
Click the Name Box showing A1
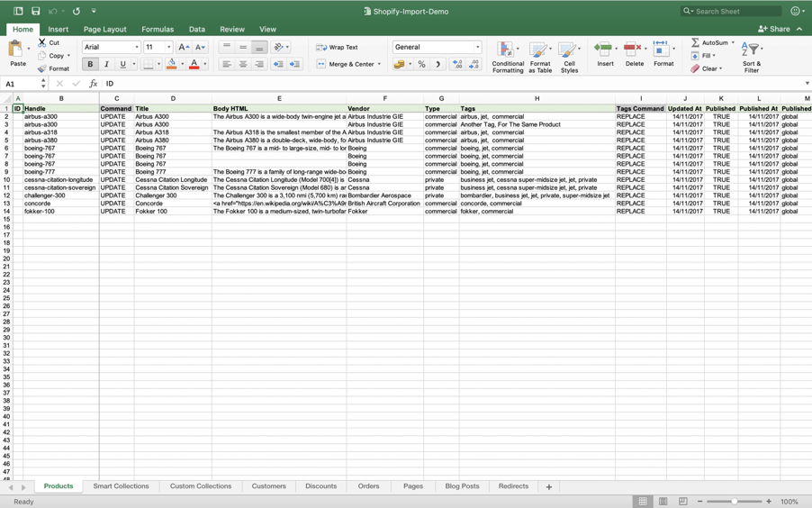tap(20, 84)
